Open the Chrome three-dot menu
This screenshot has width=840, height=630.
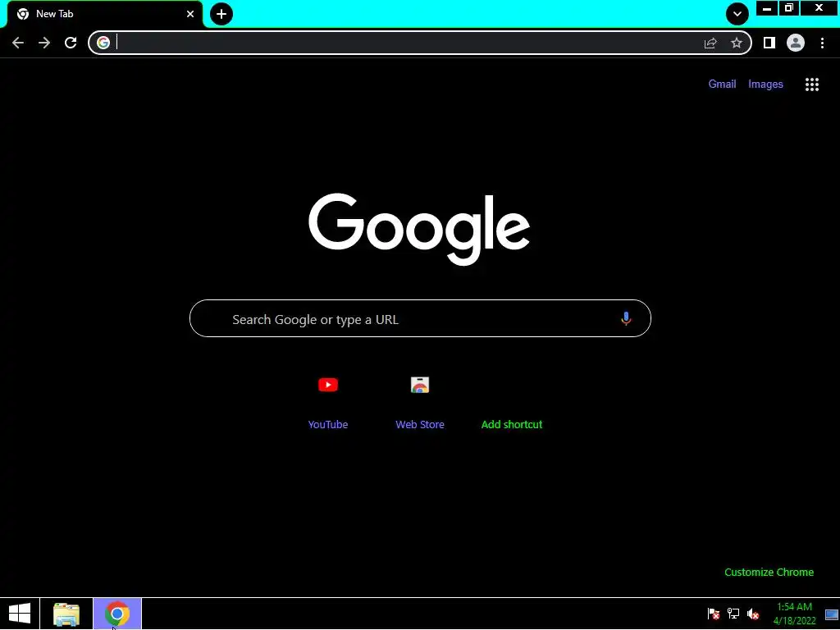tap(822, 43)
